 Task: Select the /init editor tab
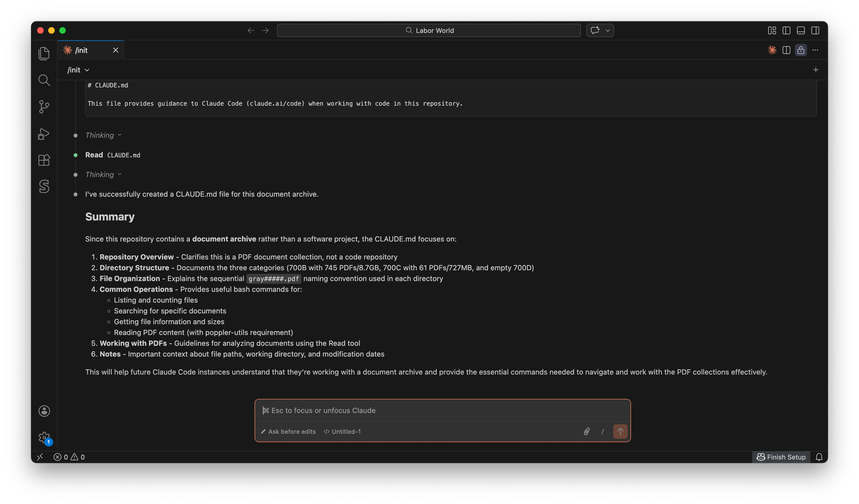pos(82,50)
